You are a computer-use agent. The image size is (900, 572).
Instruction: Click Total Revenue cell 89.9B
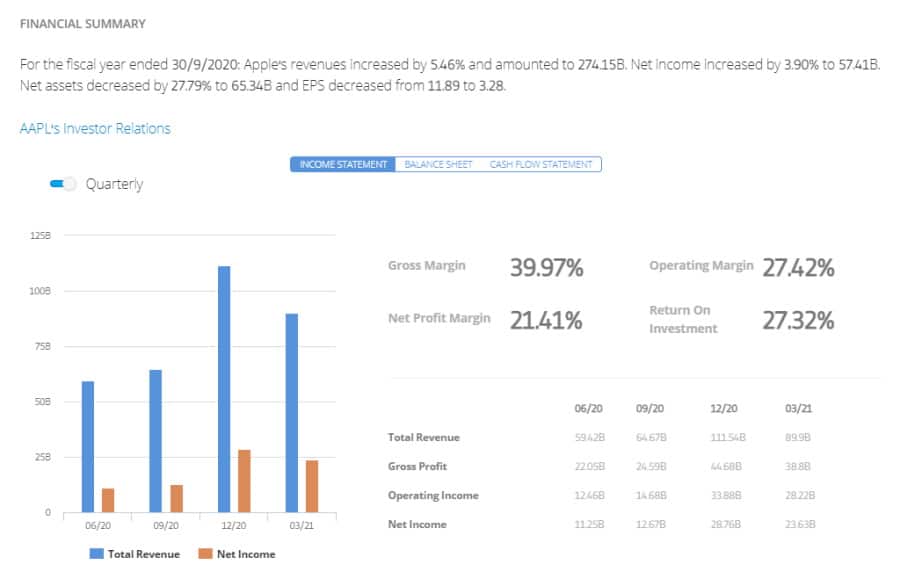(x=798, y=437)
